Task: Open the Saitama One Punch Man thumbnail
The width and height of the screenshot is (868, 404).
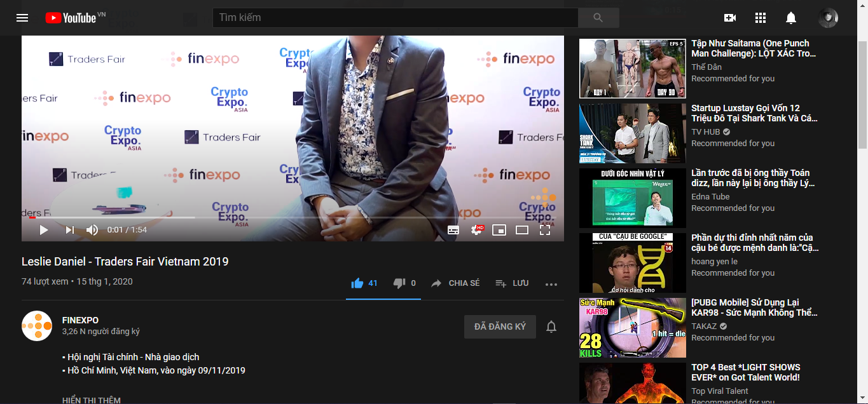Action: point(633,69)
